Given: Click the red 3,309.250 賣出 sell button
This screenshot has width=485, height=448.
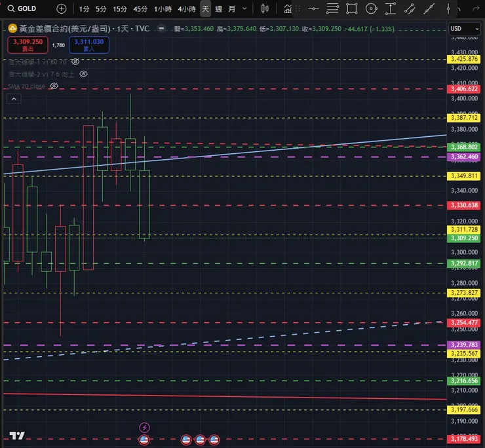Looking at the screenshot, I should point(28,45).
